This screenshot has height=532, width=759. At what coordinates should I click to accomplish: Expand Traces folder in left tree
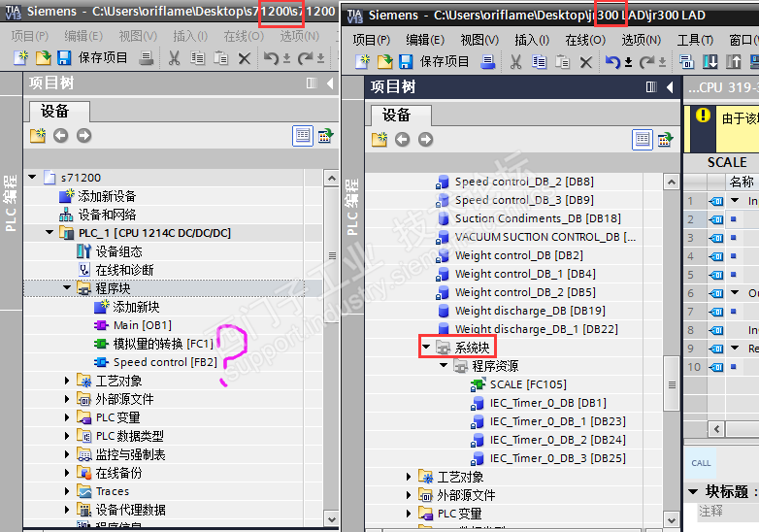point(67,491)
